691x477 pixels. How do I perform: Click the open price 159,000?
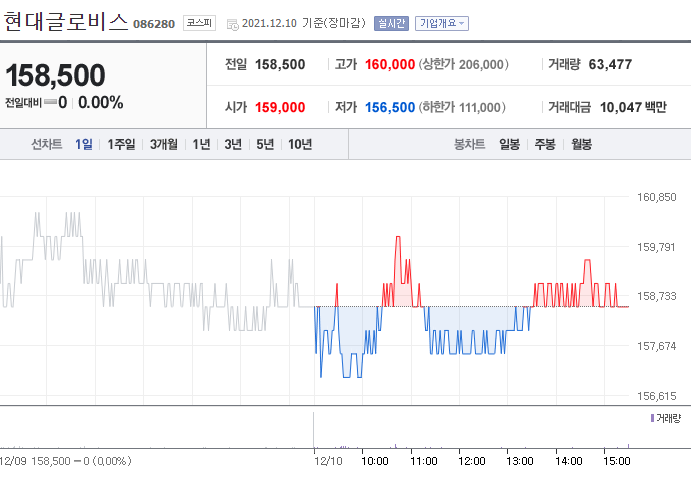(x=280, y=107)
